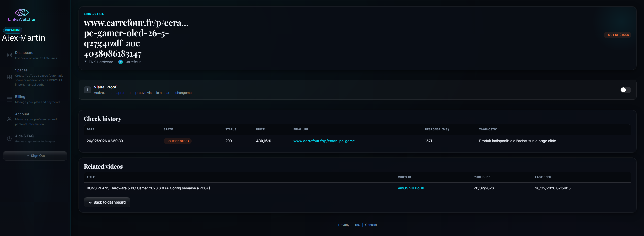Click the back arrow on Back to dashboard
This screenshot has height=236, width=644.
coord(90,202)
